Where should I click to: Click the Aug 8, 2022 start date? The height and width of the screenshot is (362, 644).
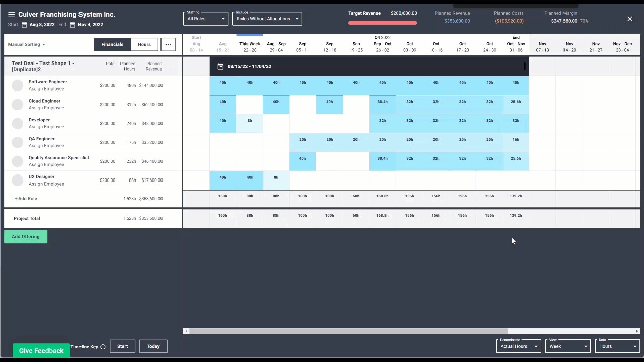(x=41, y=25)
